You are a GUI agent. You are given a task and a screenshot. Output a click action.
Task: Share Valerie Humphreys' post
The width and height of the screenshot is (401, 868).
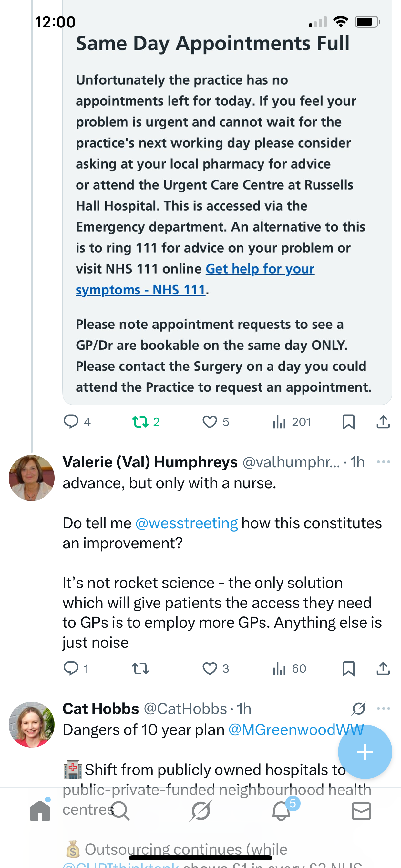click(383, 668)
